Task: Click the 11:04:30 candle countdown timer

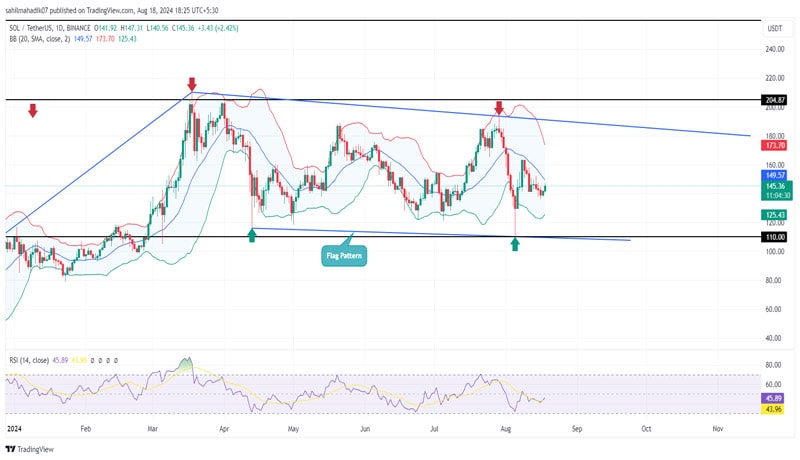Action: (x=776, y=195)
